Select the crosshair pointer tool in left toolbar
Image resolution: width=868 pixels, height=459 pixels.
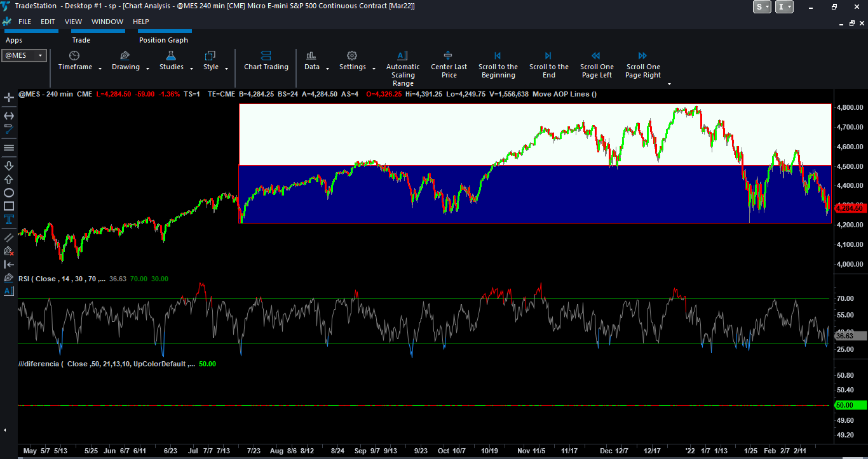9,98
